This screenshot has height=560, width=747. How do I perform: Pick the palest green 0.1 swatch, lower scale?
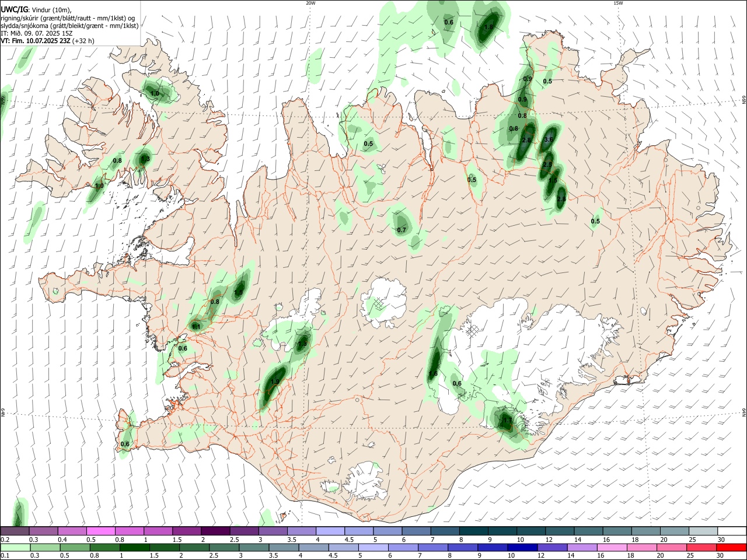tap(15, 547)
